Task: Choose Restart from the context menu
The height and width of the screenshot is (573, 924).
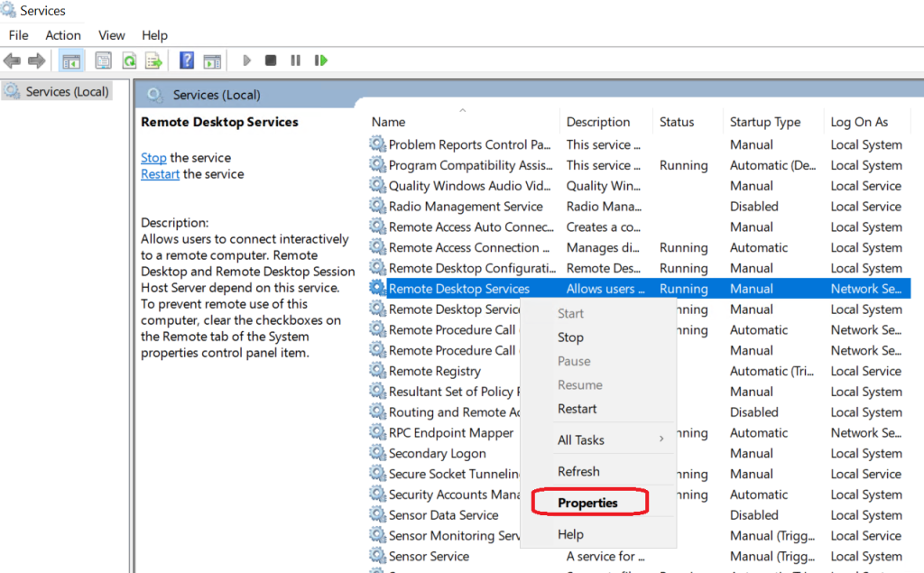Action: [580, 409]
